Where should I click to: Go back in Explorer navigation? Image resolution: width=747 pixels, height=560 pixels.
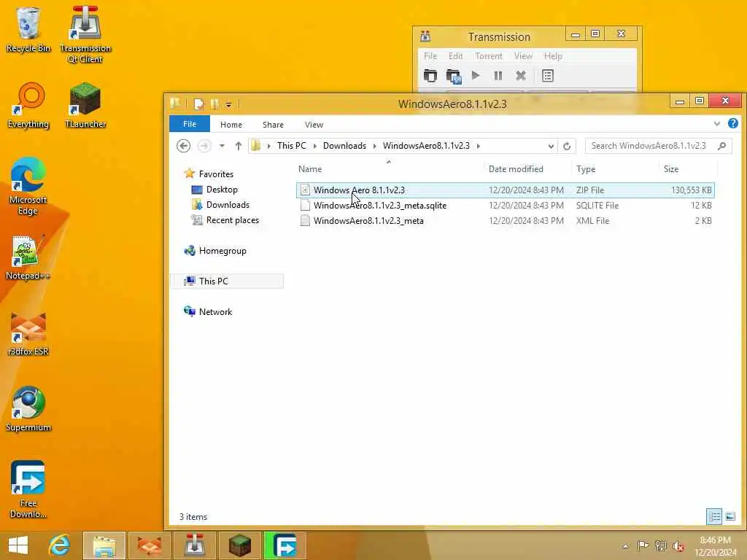183,146
